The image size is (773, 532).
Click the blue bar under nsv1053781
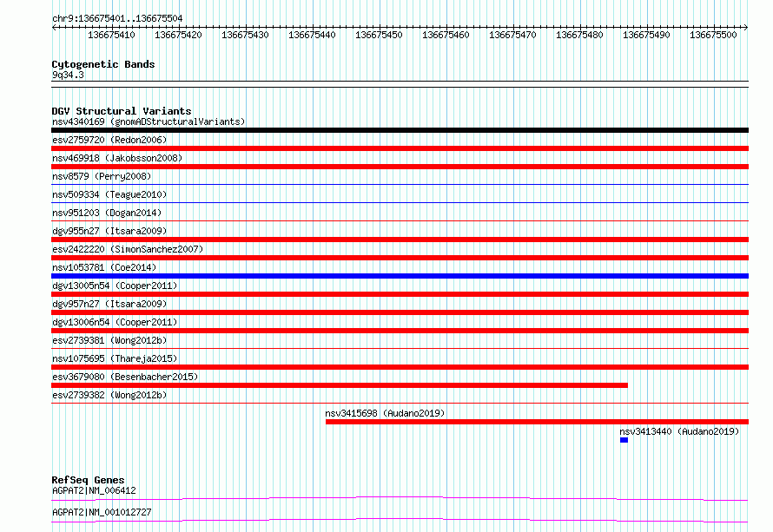[x=400, y=276]
